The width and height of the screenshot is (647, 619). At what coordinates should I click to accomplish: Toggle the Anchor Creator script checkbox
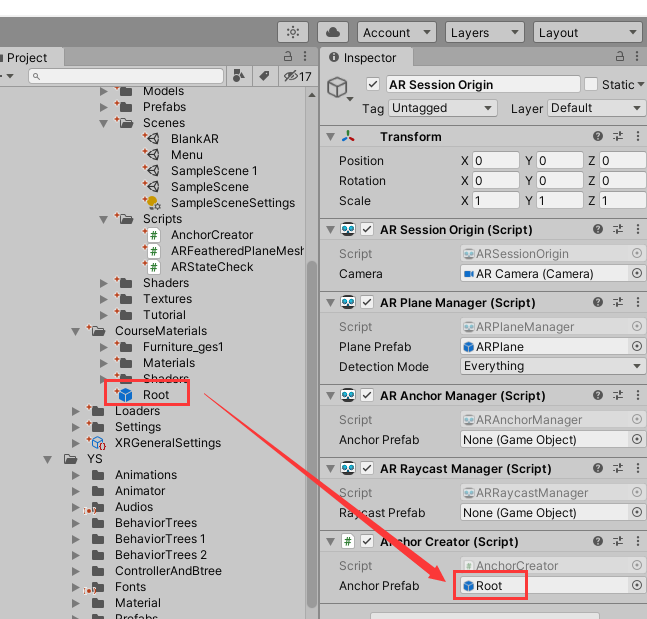pos(367,541)
